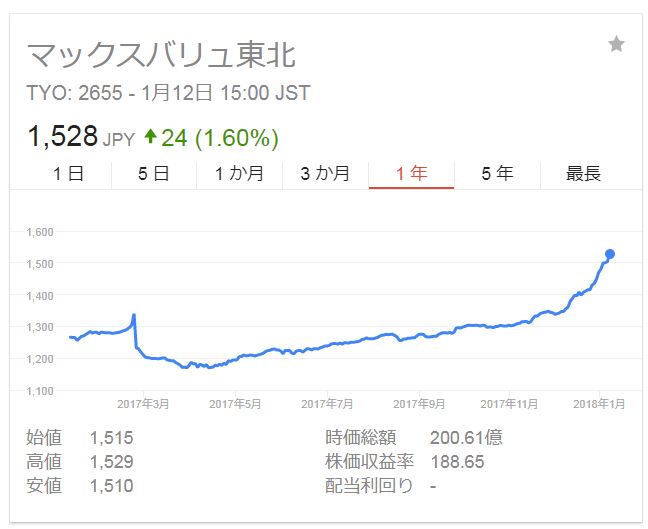The image size is (648, 529).
Task: Open the 1か月 chart range
Action: [x=240, y=174]
